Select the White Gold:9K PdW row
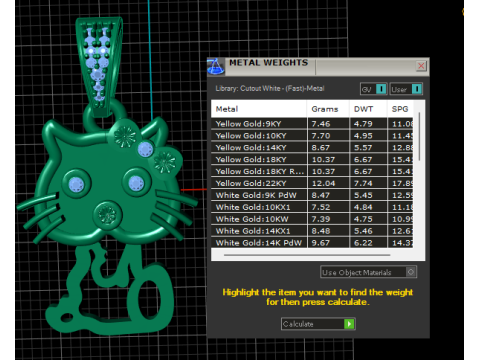 point(312,195)
